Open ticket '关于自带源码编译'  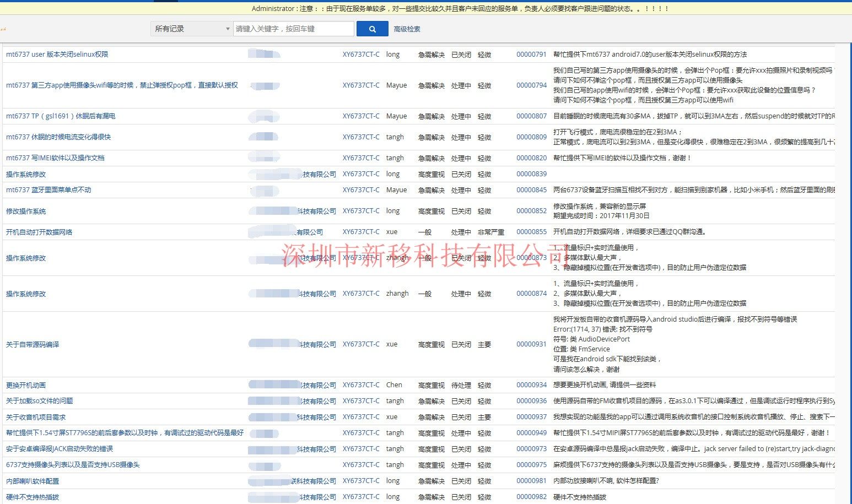(33, 344)
